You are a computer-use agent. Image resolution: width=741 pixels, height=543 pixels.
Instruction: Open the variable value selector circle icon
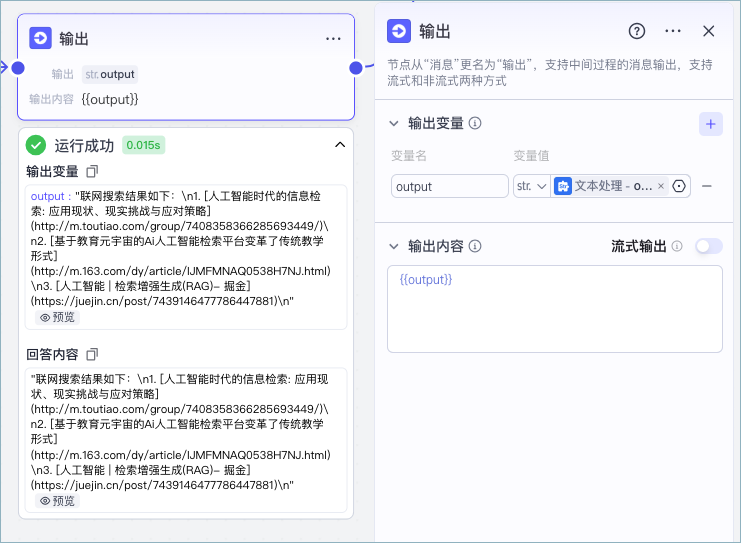(679, 186)
